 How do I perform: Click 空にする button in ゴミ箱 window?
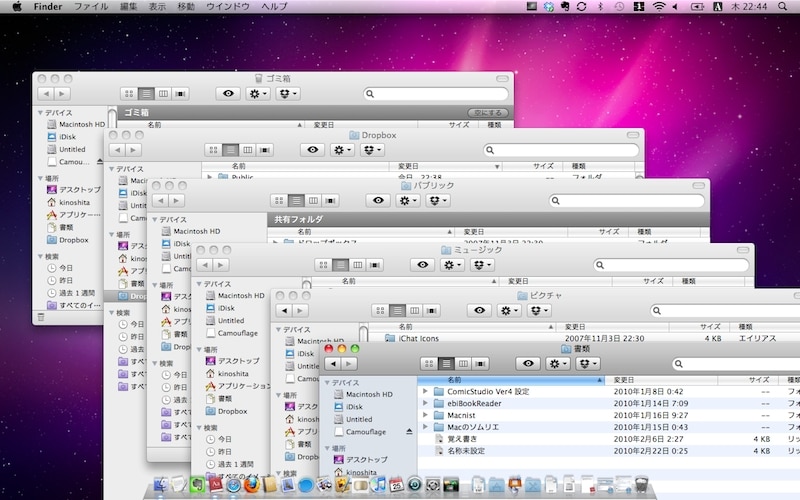tap(488, 113)
